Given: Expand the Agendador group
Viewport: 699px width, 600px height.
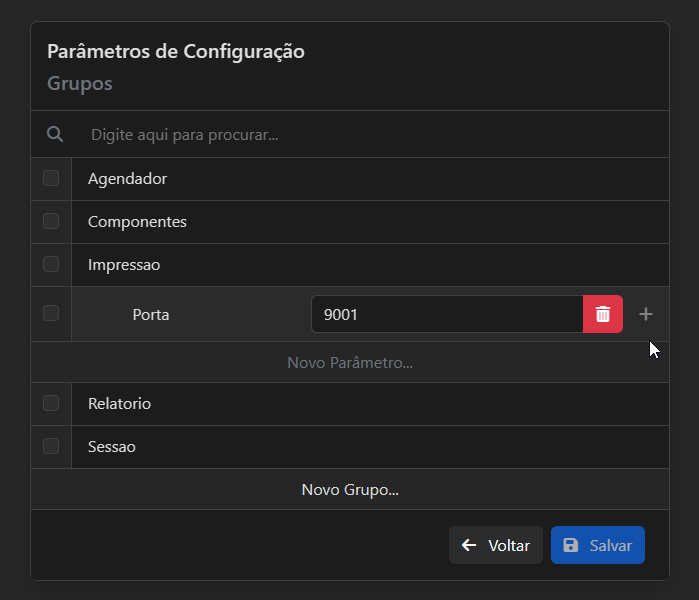Looking at the screenshot, I should point(128,179).
